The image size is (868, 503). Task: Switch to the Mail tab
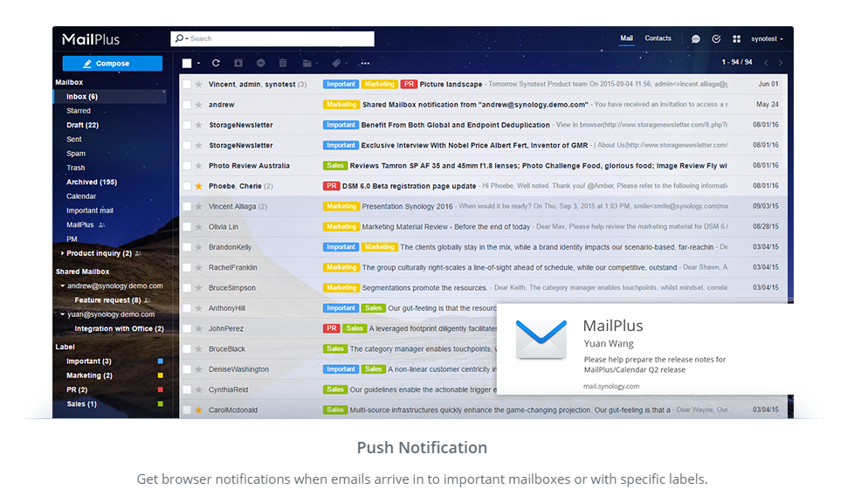(x=627, y=38)
